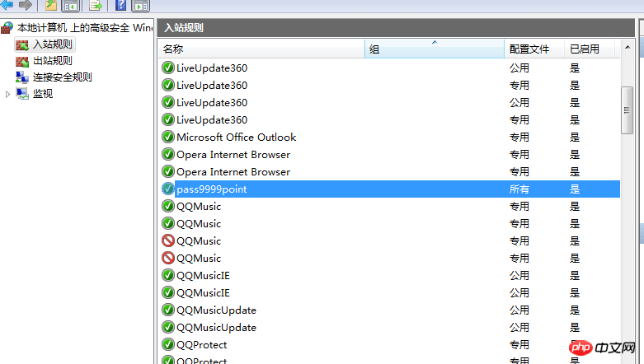This screenshot has width=644, height=364.
Task: Click the blue help question-mark icon
Action: tap(120, 5)
